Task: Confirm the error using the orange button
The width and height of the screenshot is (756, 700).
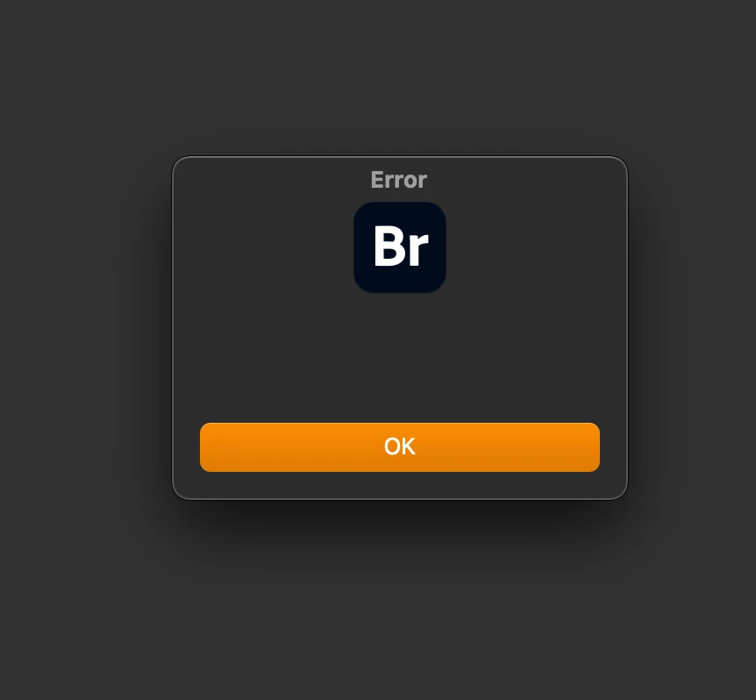Action: pyautogui.click(x=400, y=446)
